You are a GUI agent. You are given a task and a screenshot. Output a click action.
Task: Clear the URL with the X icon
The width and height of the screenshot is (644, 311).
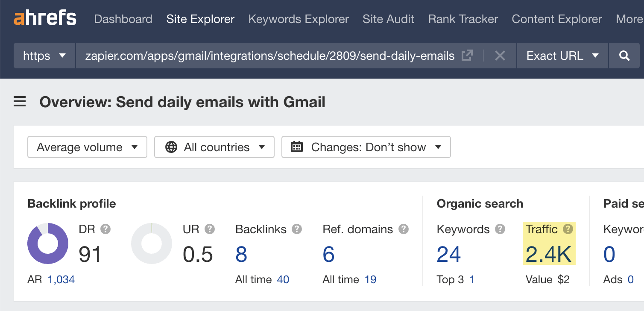pos(500,56)
